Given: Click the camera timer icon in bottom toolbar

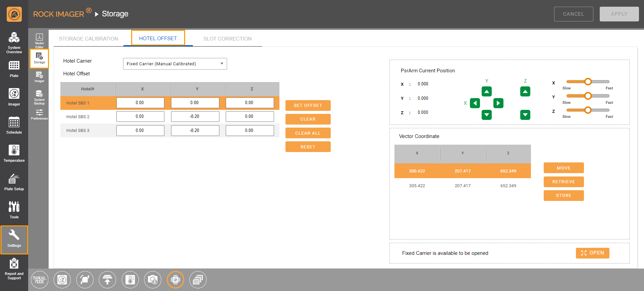Looking at the screenshot, I should pyautogui.click(x=153, y=280).
